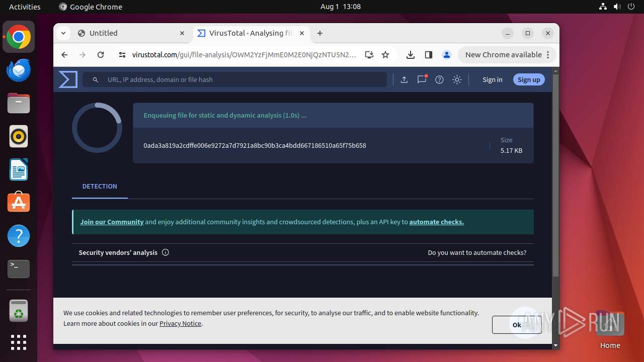Viewport: 644px width, 362px height.
Task: Go back in Chrome
Action: 64,55
